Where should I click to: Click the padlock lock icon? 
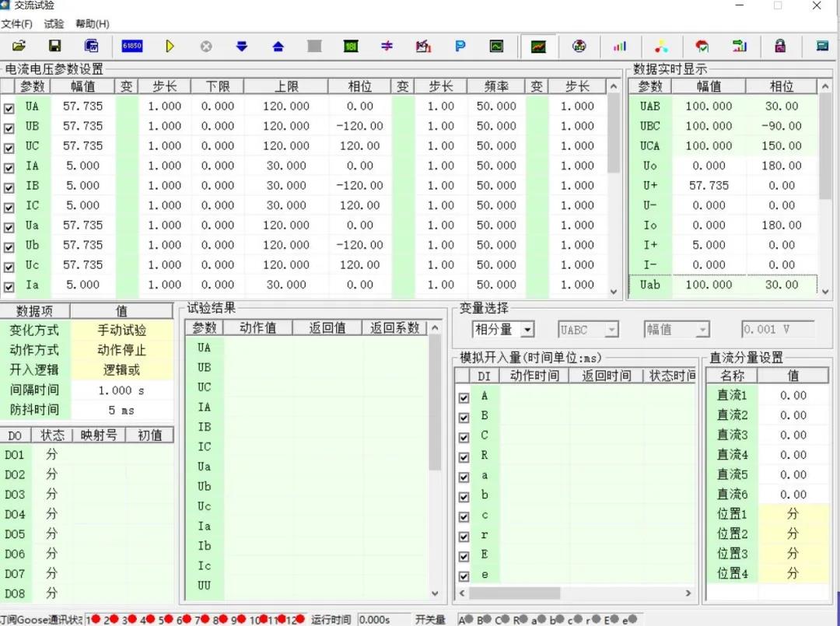coord(780,47)
